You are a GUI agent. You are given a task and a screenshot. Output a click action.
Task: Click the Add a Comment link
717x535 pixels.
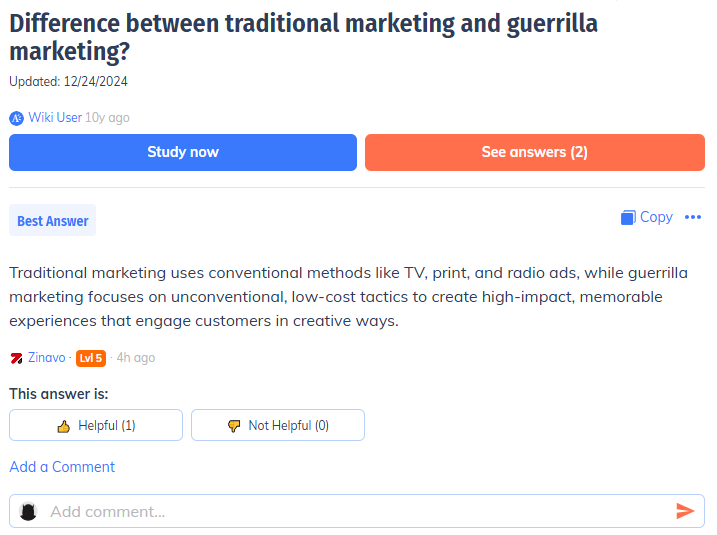pos(62,467)
